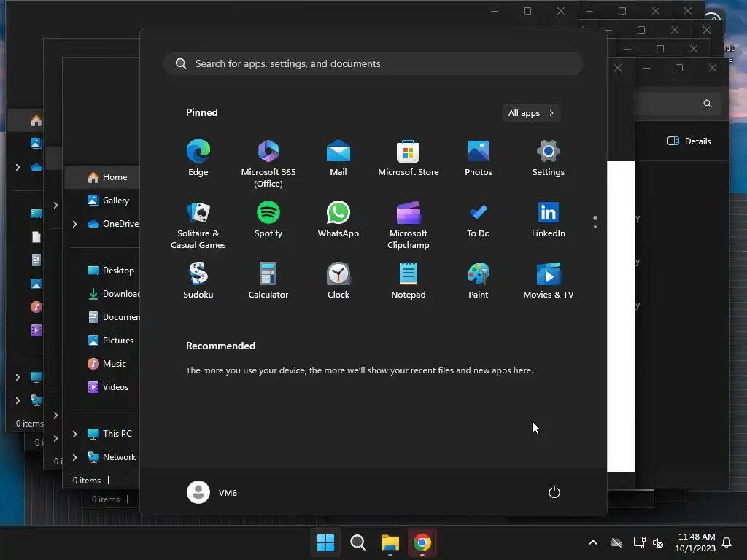Select Network in sidebar

(112, 457)
